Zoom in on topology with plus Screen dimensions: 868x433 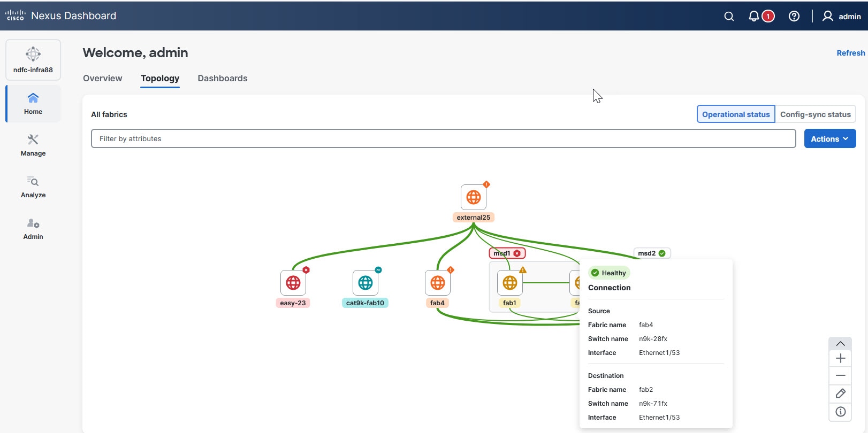point(840,358)
